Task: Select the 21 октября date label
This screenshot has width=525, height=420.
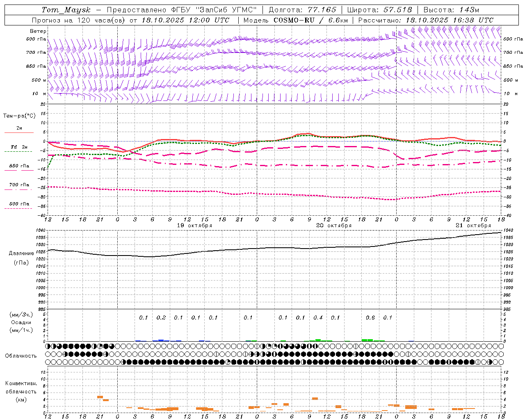Action: (x=473, y=226)
